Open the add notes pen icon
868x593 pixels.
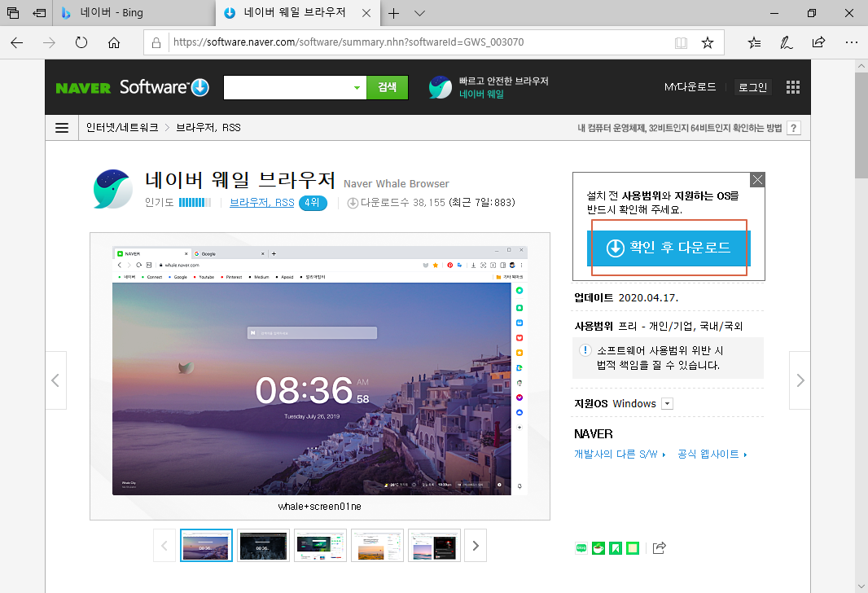786,42
